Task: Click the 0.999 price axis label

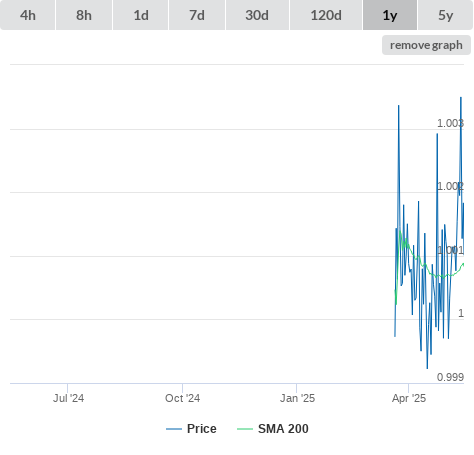Action: coord(450,377)
